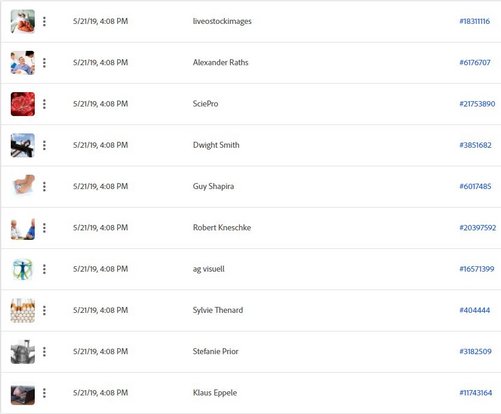Open asset link #6176707

475,63
